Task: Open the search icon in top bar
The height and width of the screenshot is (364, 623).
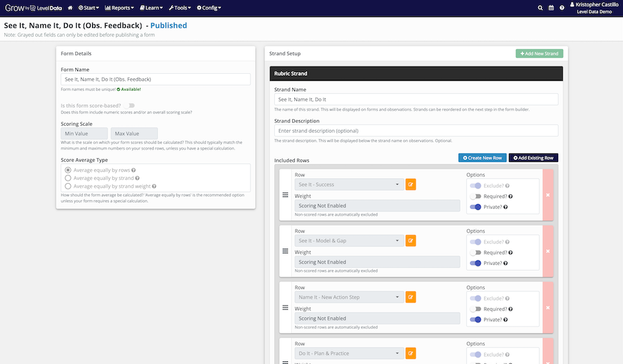Action: point(540,8)
